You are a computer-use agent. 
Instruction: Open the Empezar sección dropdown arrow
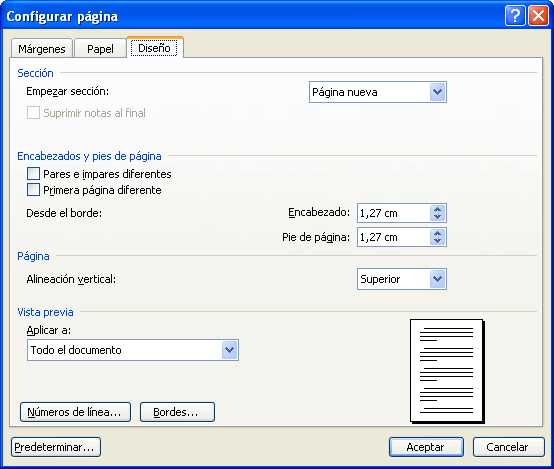pyautogui.click(x=437, y=92)
